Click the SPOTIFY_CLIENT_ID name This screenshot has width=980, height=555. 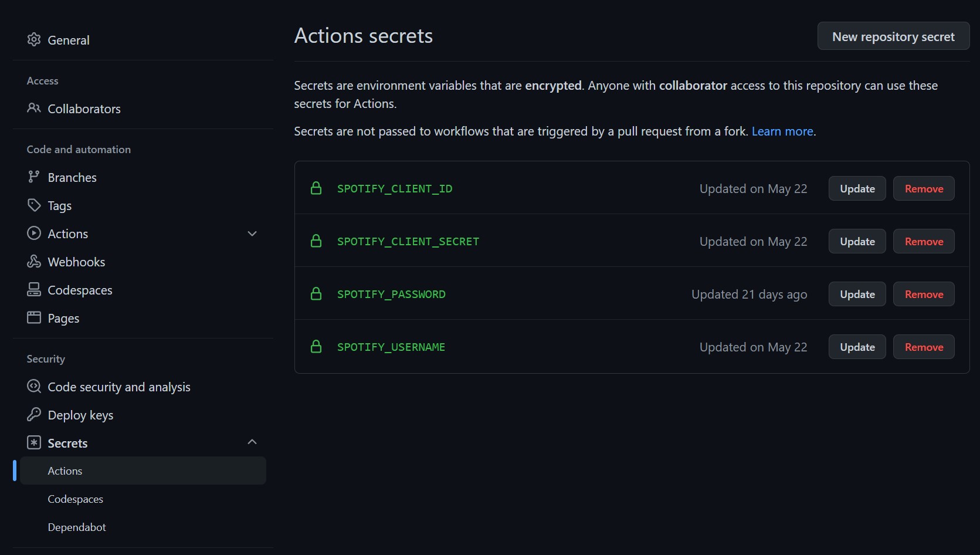click(x=395, y=188)
